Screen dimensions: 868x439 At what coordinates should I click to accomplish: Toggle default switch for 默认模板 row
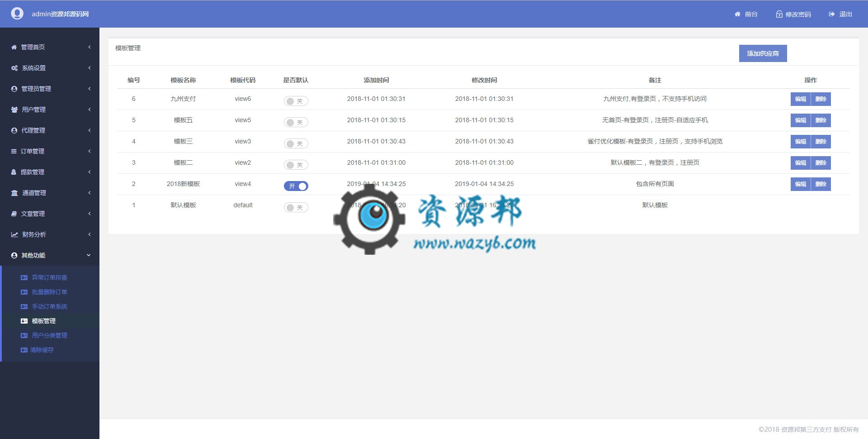[296, 207]
